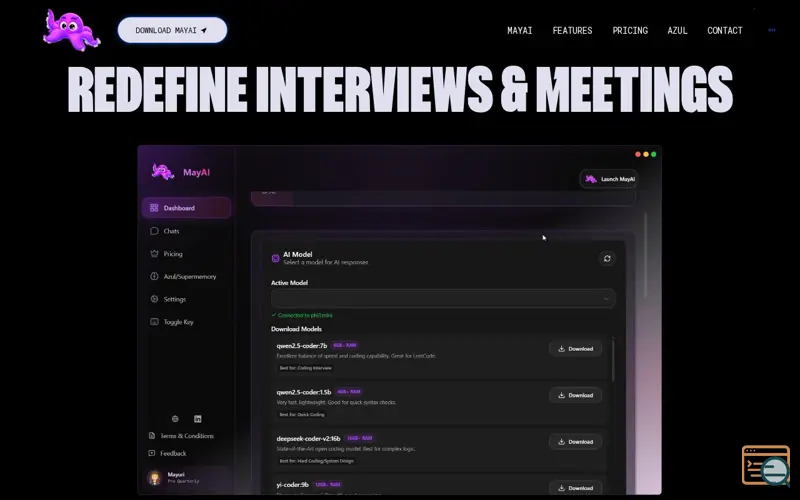Viewport: 800px width, 500px height.
Task: Click the purple octopus logo in header
Action: click(71, 31)
